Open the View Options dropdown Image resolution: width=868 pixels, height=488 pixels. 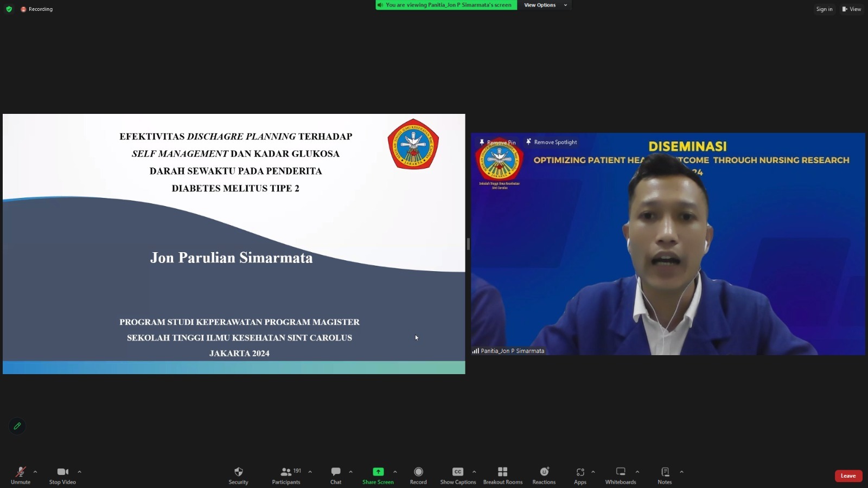545,5
